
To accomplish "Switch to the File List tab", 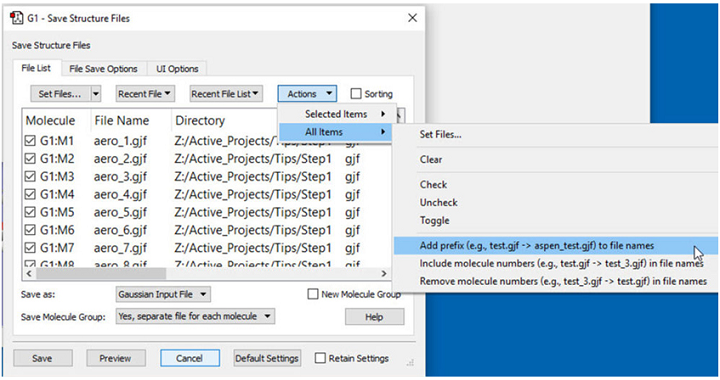I will [x=36, y=68].
